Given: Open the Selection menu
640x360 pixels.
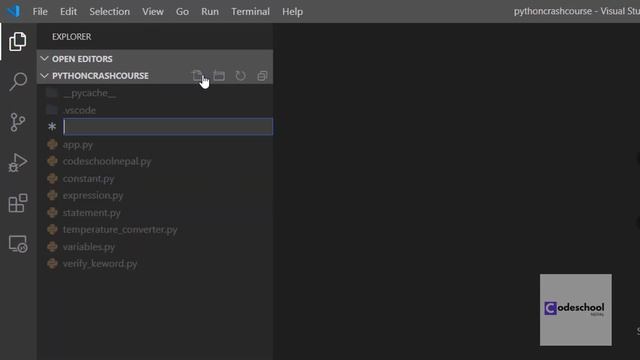Looking at the screenshot, I should click(109, 11).
